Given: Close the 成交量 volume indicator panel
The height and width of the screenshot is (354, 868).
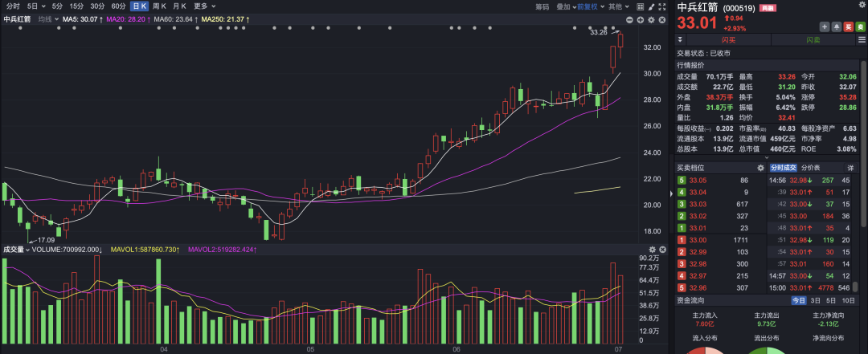Looking at the screenshot, I should (x=663, y=250).
